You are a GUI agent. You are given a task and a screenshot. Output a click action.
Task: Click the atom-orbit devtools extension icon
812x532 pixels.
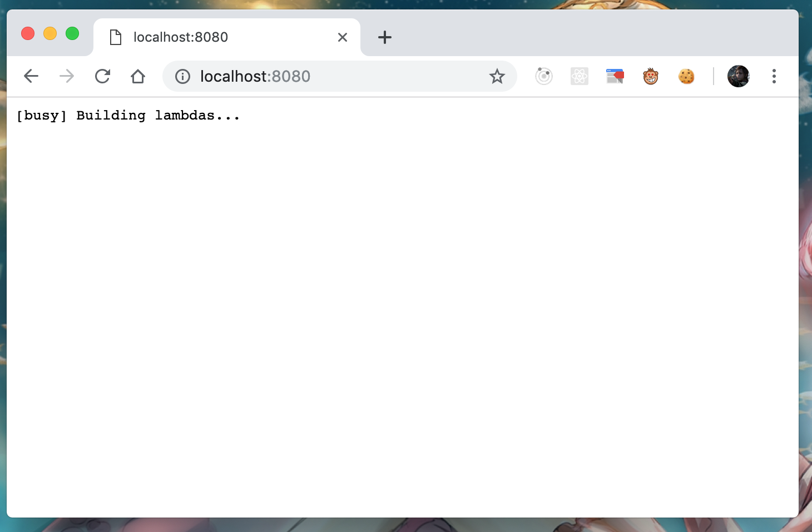coord(543,76)
